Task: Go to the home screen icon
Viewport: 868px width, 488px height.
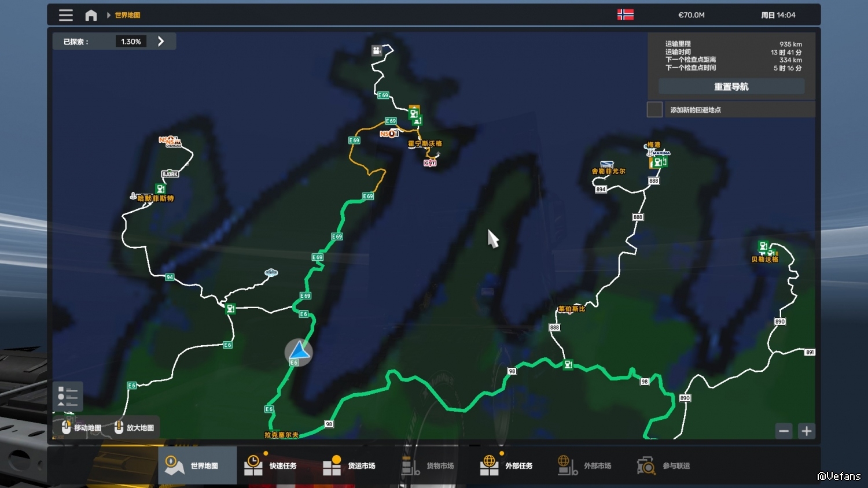Action: click(91, 15)
